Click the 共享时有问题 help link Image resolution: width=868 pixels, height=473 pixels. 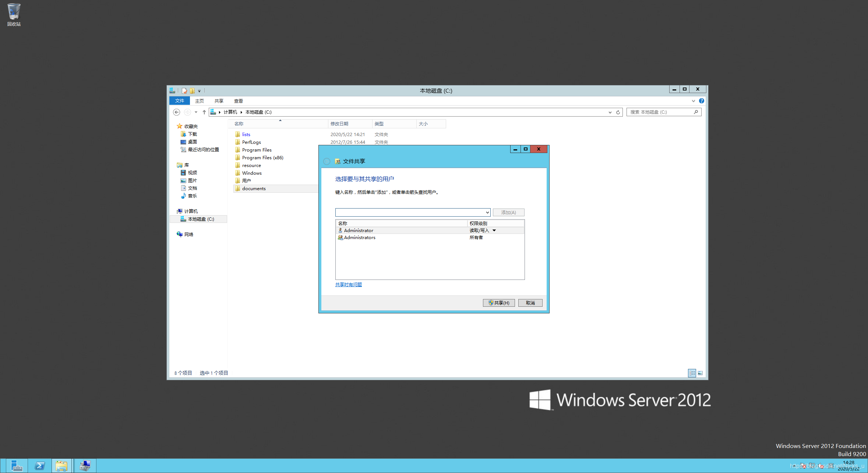(x=348, y=285)
